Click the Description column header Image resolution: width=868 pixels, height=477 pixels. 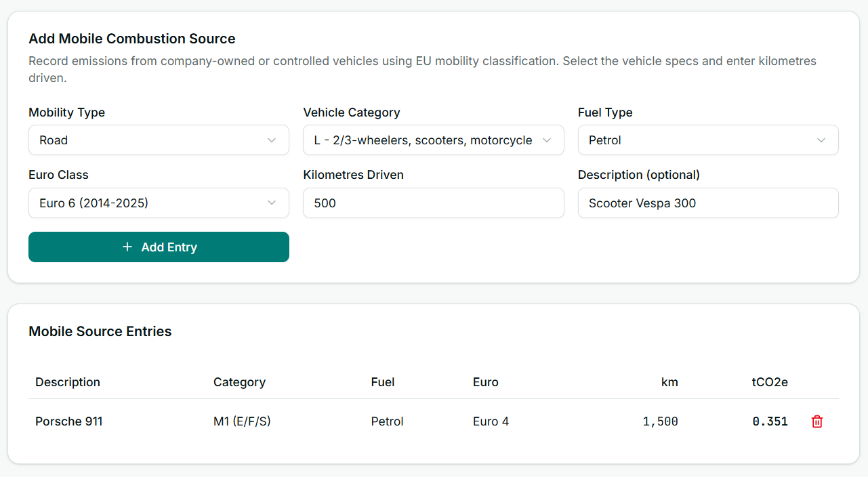click(68, 381)
